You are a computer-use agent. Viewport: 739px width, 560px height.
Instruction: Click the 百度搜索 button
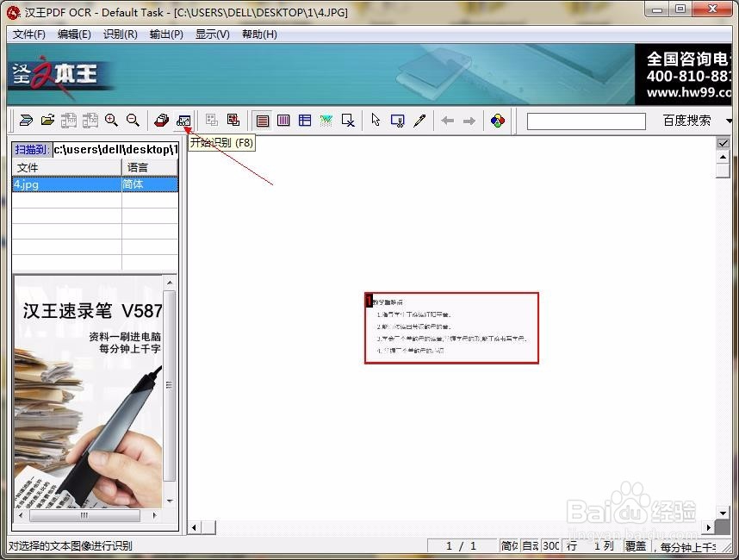(x=686, y=121)
